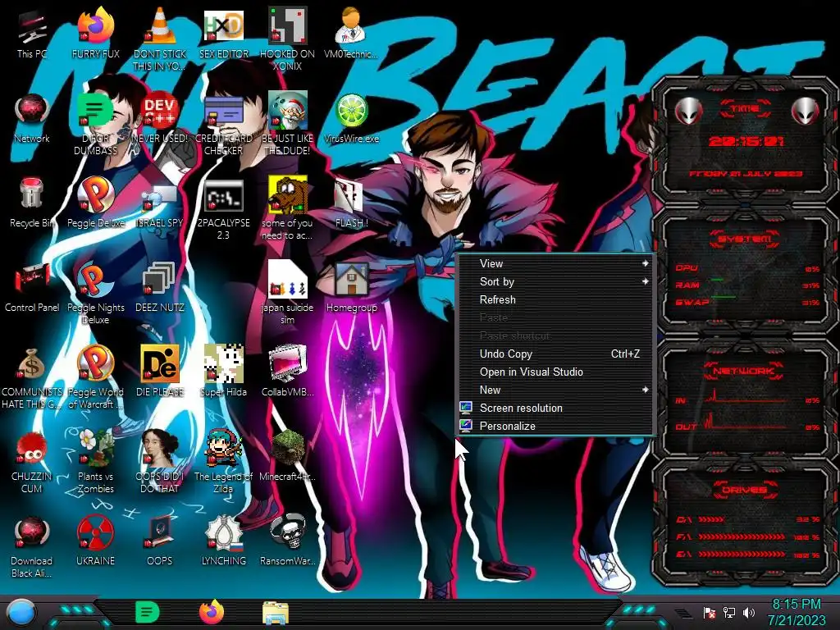This screenshot has width=840, height=630.
Task: Choose Undo Copy in the context menu
Action: (555, 354)
